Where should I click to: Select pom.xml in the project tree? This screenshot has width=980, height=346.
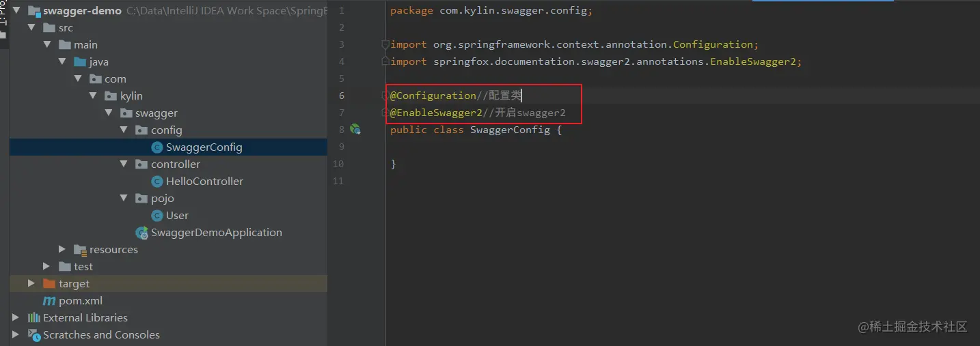pos(81,301)
